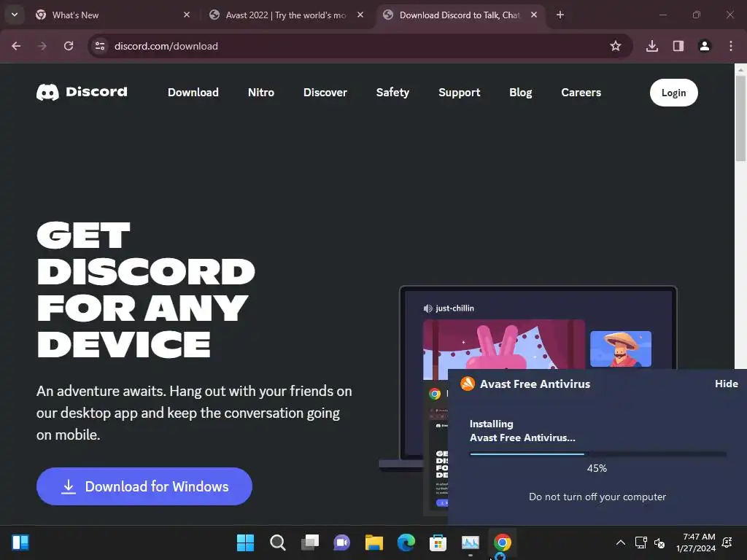Open Widgets panel on taskbar
747x560 pixels.
coord(20,542)
